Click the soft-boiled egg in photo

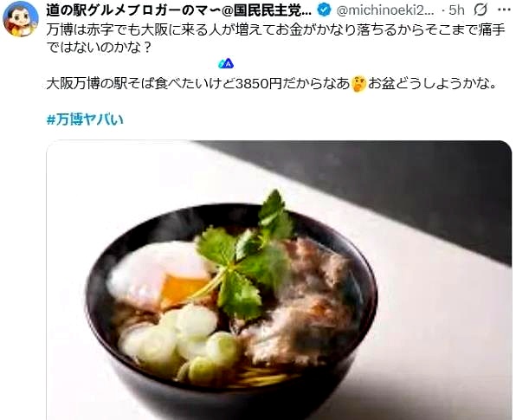tap(161, 273)
